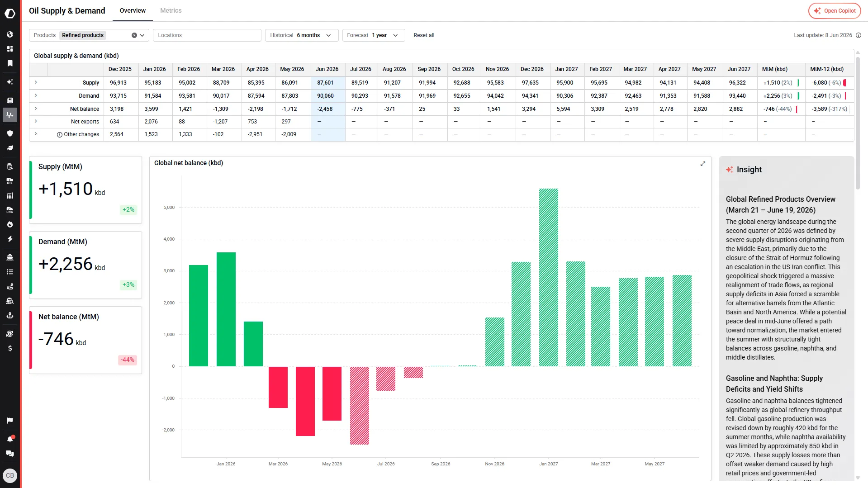Open the OIL icon in sidebar
The image size is (868, 488).
10,181
